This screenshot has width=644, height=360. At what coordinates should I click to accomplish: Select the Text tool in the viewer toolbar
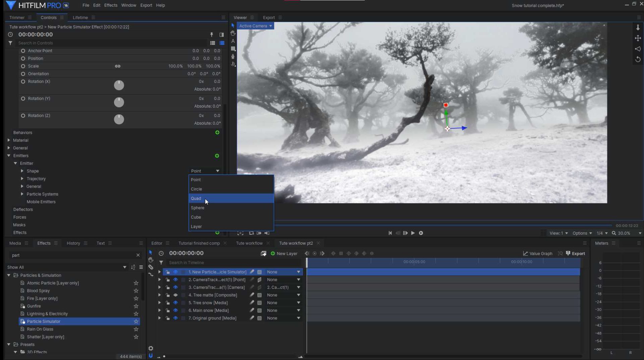point(233,41)
